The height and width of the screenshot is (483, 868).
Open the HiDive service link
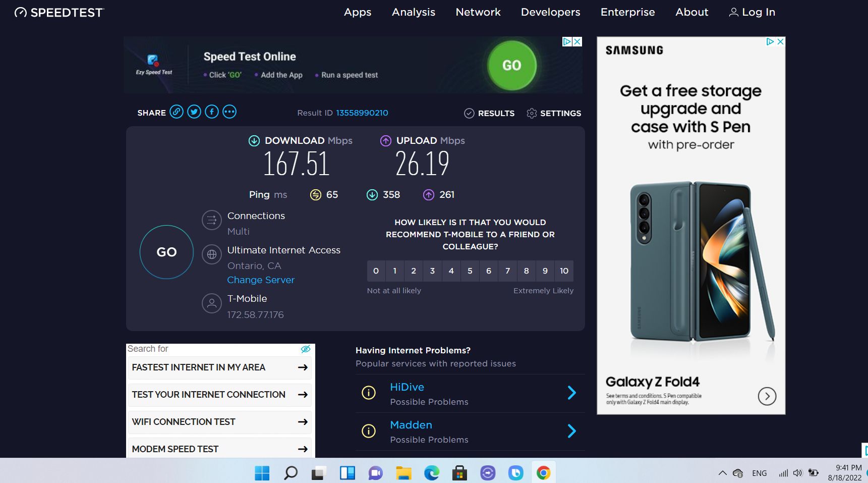(x=407, y=387)
